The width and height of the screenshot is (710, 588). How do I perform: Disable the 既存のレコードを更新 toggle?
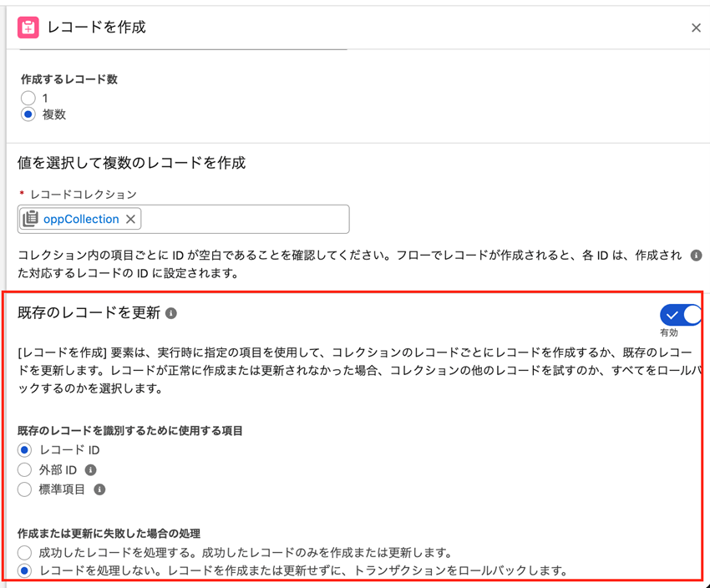pos(681,315)
